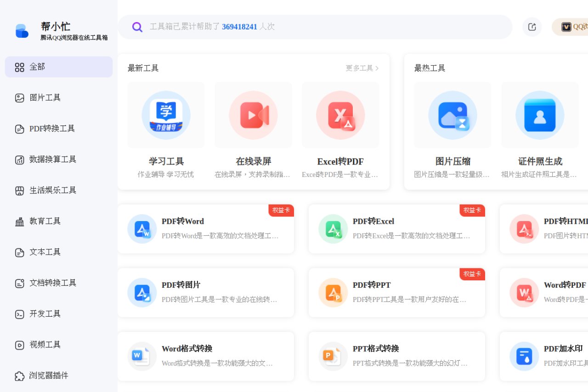Click the PDF转Excel green icon
Image resolution: width=588 pixels, height=392 pixels.
pos(333,229)
